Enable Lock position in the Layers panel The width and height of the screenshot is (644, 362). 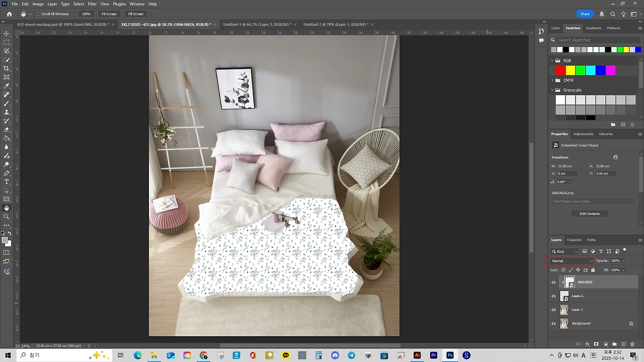[578, 270]
